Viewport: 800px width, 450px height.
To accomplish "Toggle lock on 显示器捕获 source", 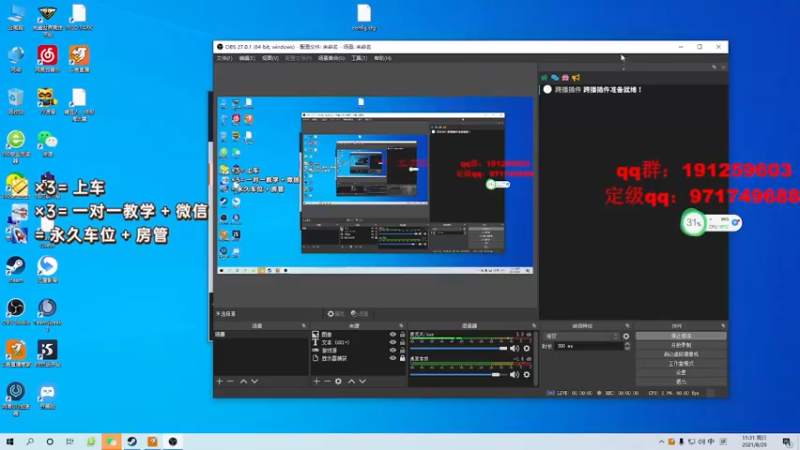I will 402,358.
